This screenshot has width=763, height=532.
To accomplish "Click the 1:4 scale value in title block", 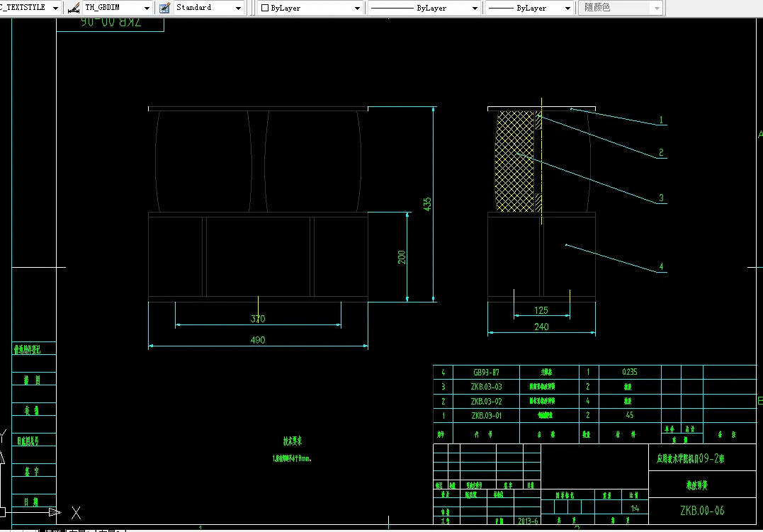I will (x=635, y=508).
